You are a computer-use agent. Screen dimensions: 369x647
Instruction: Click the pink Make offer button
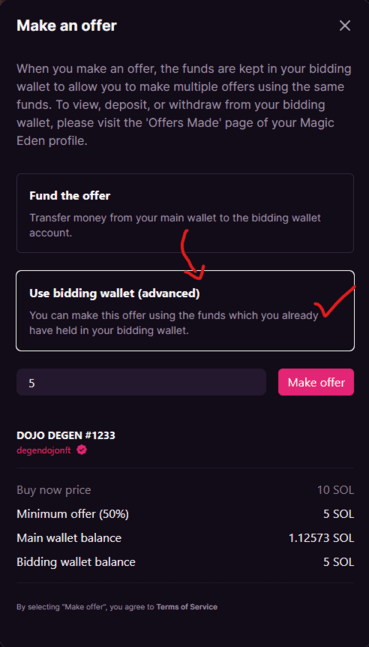tap(316, 382)
